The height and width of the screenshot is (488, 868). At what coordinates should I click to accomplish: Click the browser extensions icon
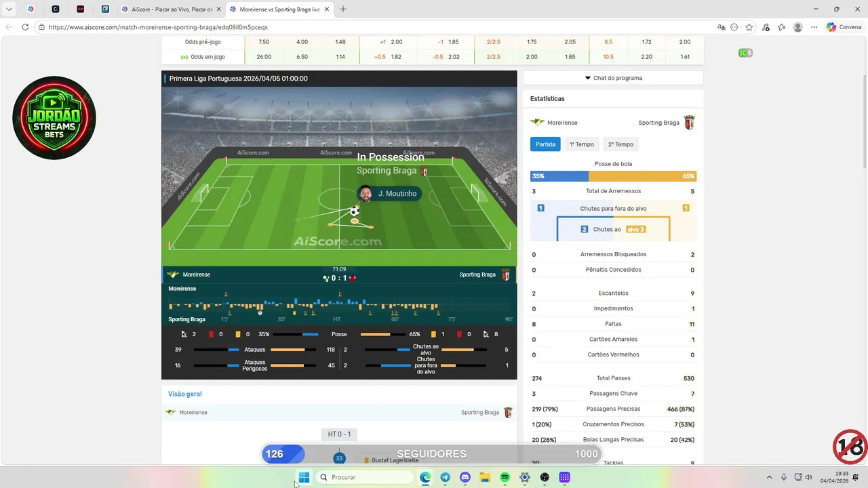tap(766, 27)
